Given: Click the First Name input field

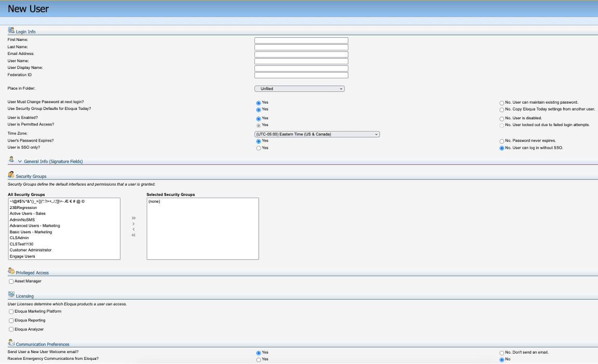Looking at the screenshot, I should pyautogui.click(x=301, y=40).
